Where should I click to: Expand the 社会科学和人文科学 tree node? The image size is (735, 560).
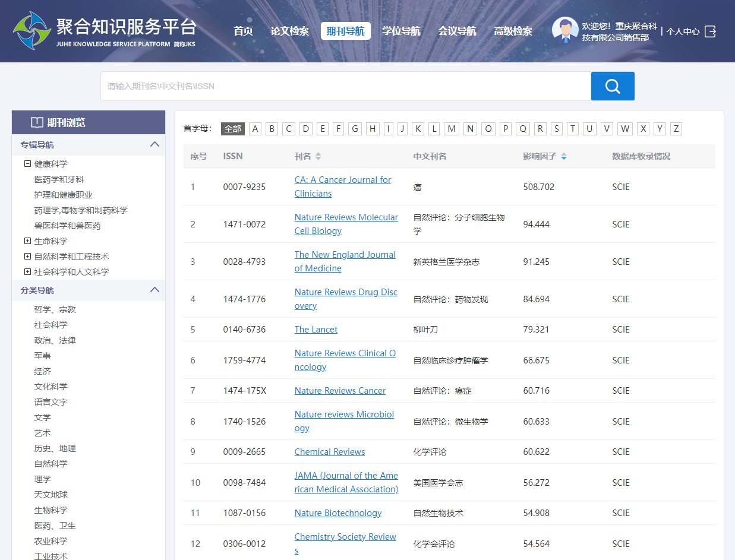click(27, 272)
